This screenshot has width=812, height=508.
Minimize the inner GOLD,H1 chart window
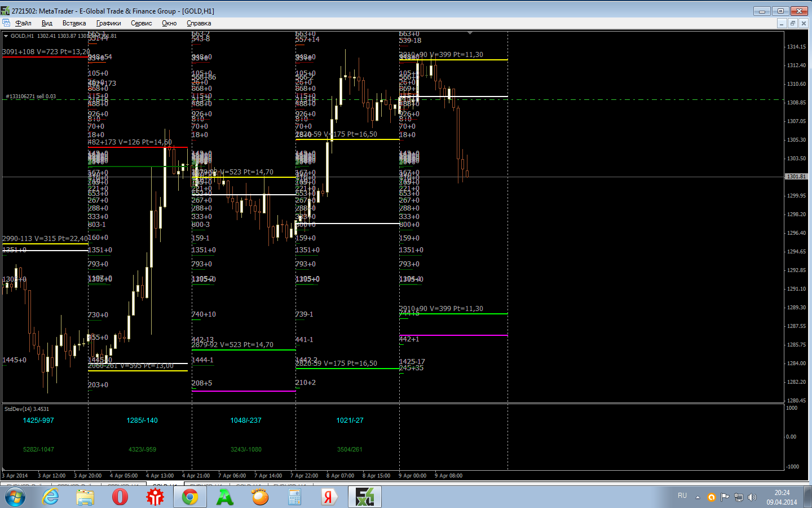coord(781,23)
